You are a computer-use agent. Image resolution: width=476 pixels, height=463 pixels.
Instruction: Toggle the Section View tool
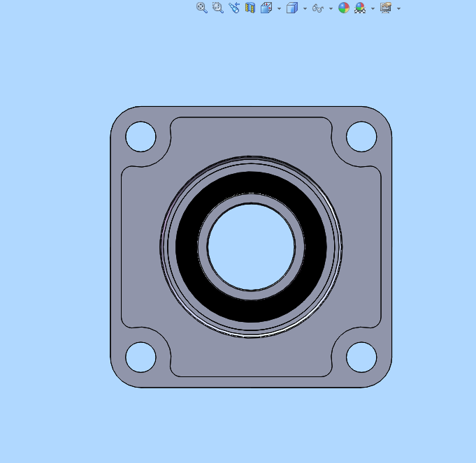pos(250,8)
